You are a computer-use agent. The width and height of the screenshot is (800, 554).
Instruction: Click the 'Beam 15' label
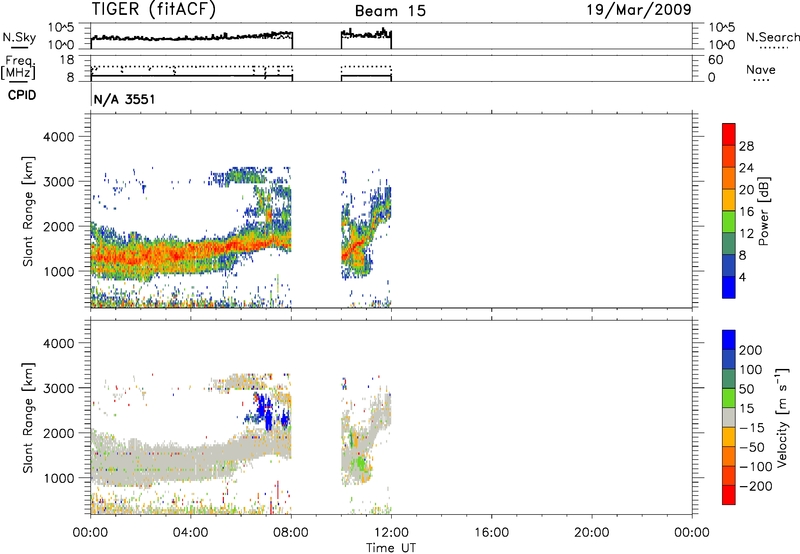[390, 11]
